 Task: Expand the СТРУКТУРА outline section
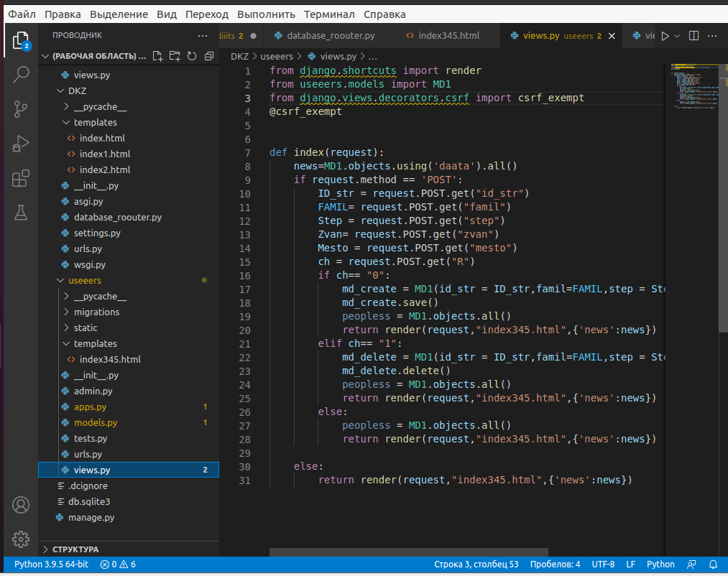coord(75,549)
